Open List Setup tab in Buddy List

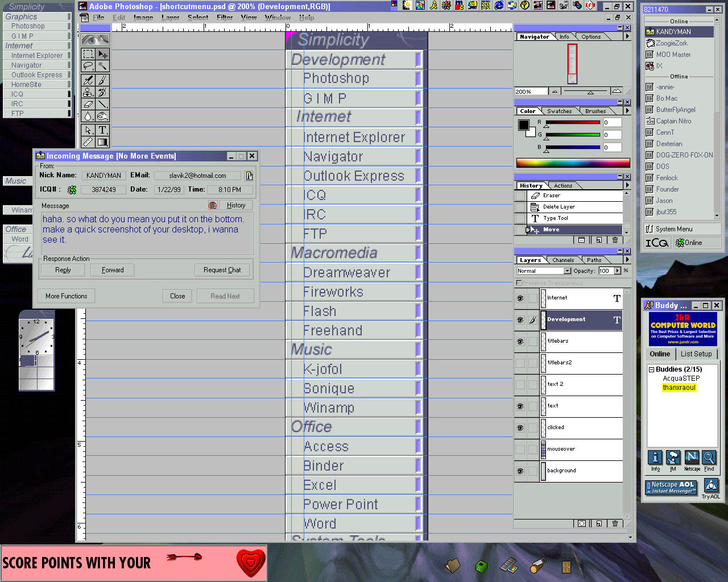coord(696,354)
